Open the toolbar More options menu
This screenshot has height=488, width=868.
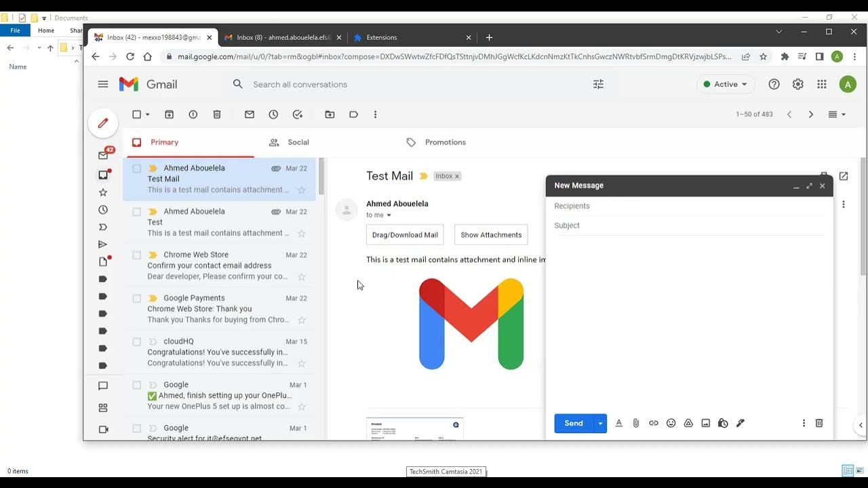[x=375, y=115]
